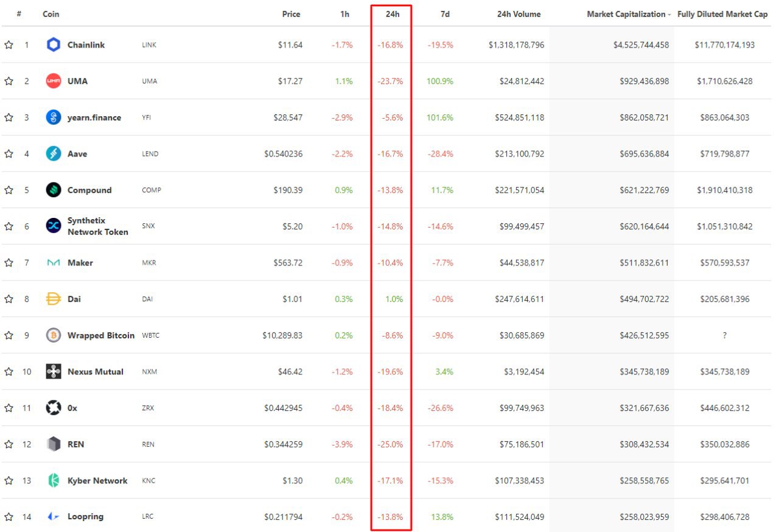This screenshot has width=779, height=532.
Task: Click the $10,289.83 price value
Action: pyautogui.click(x=282, y=335)
